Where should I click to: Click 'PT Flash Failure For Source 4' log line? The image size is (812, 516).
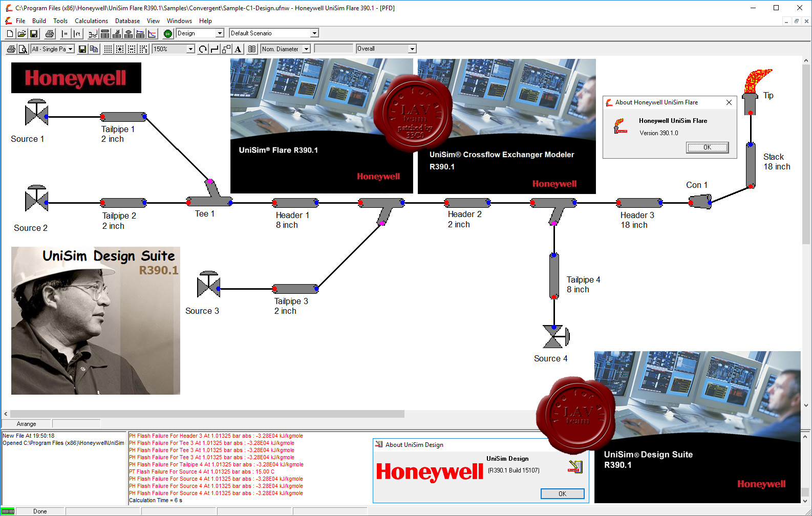pyautogui.click(x=202, y=471)
